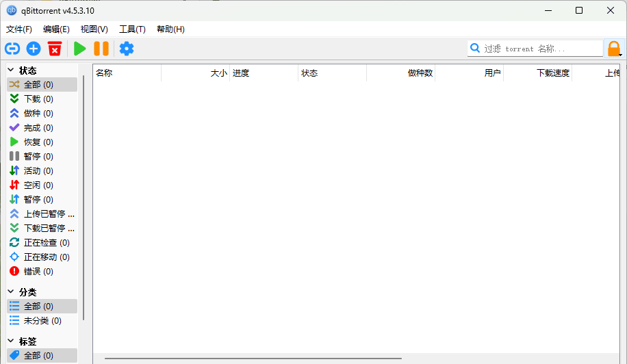Select 全部 (0) under 标签
This screenshot has width=627, height=364.
tap(42, 356)
